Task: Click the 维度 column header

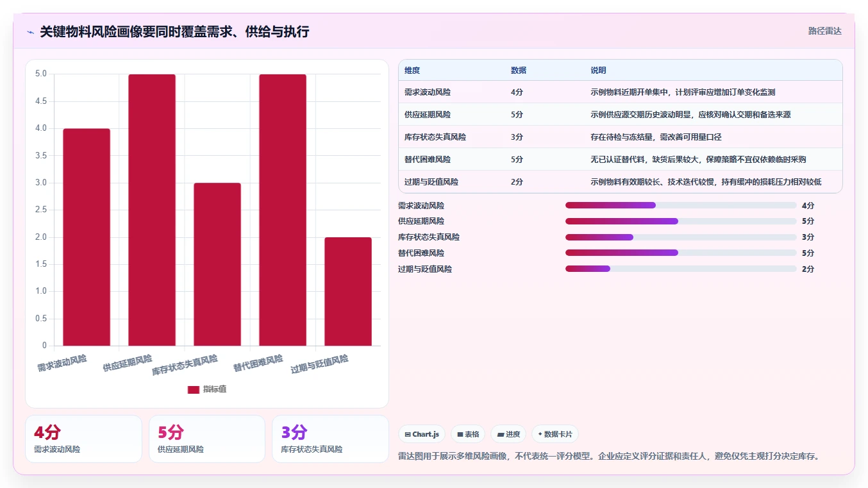Action: (x=412, y=71)
